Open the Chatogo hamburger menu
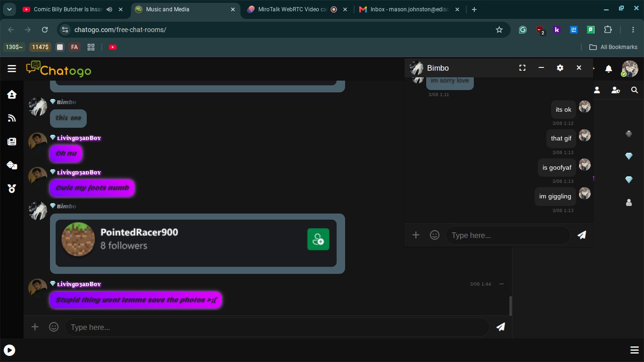This screenshot has height=362, width=644. tap(12, 69)
